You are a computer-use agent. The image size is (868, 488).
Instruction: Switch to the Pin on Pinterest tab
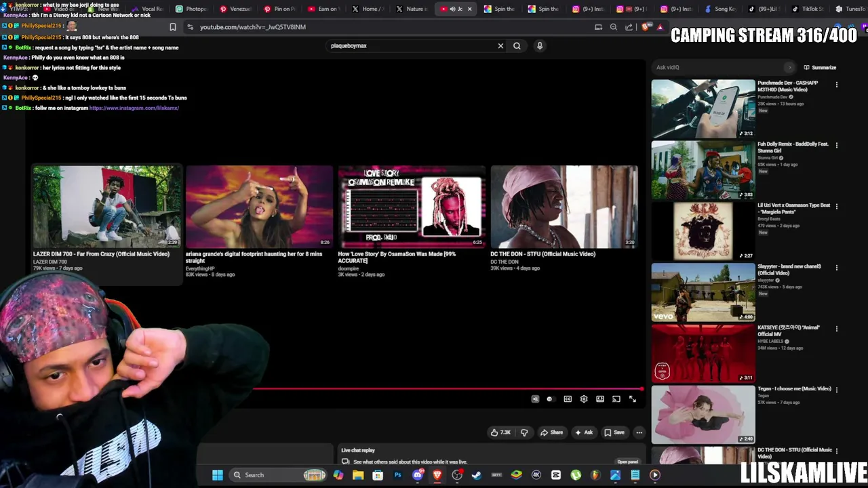click(x=280, y=9)
